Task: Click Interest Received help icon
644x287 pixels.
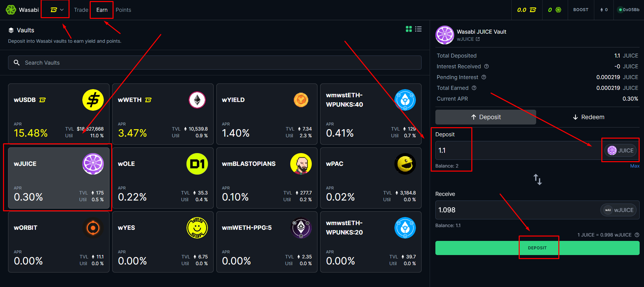Action: [x=486, y=66]
